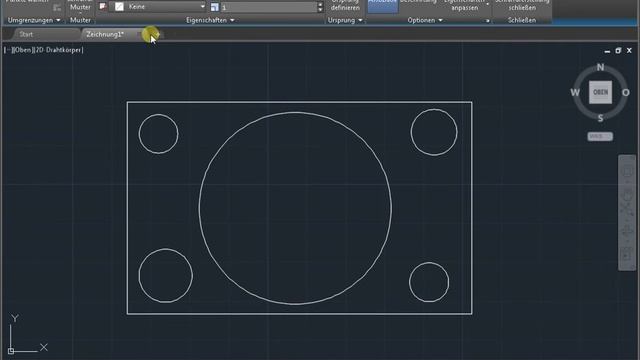Restore the drawing viewport window
The width and height of the screenshot is (640, 360).
(x=618, y=51)
